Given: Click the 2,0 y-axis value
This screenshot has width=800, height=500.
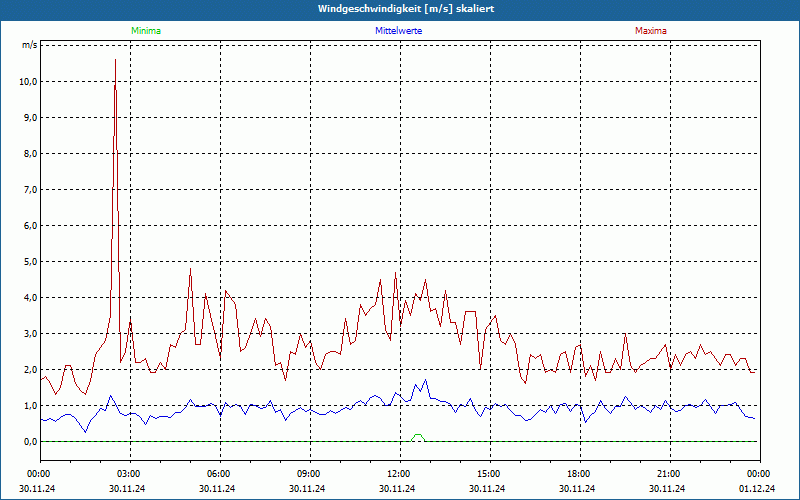Looking at the screenshot, I should [31, 369].
